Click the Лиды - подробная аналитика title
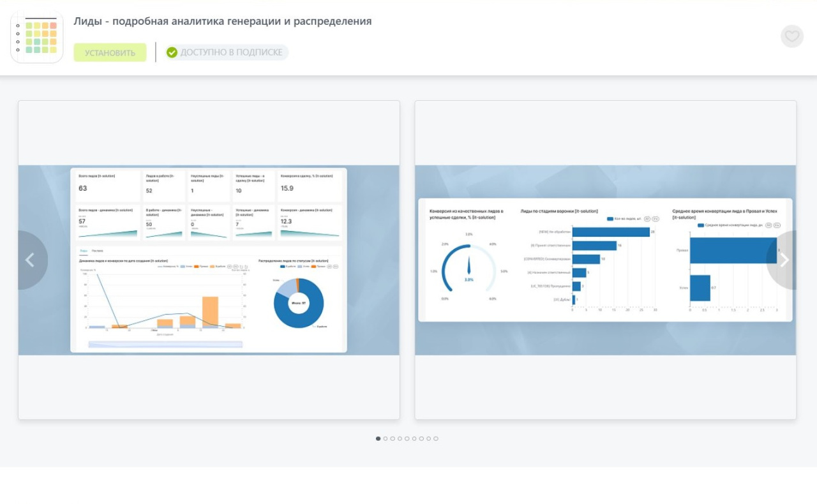 [222, 21]
